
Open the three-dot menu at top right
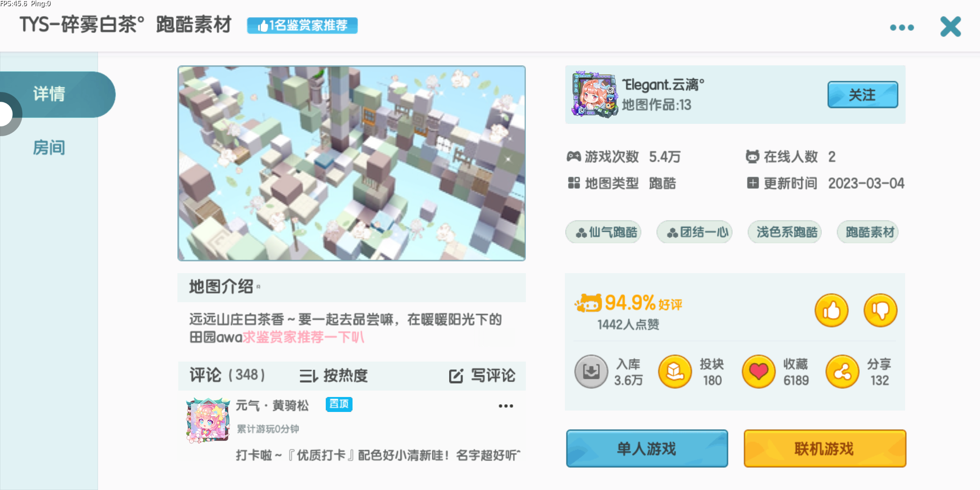(x=902, y=28)
